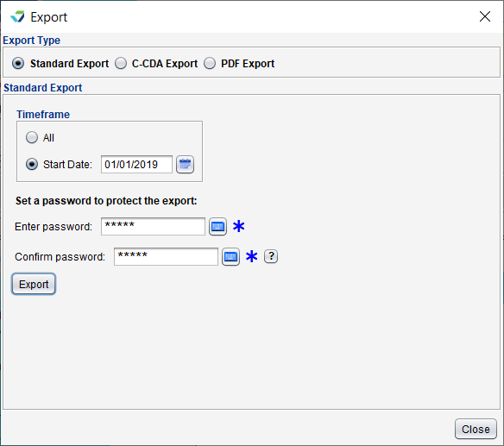Click the Close button at bottom
The height and width of the screenshot is (446, 504).
tap(476, 429)
